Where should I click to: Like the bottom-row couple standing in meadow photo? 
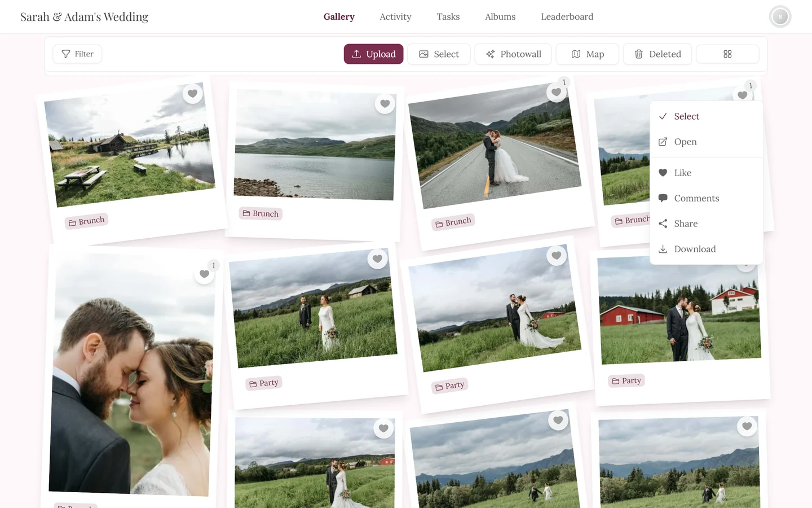[x=383, y=428]
